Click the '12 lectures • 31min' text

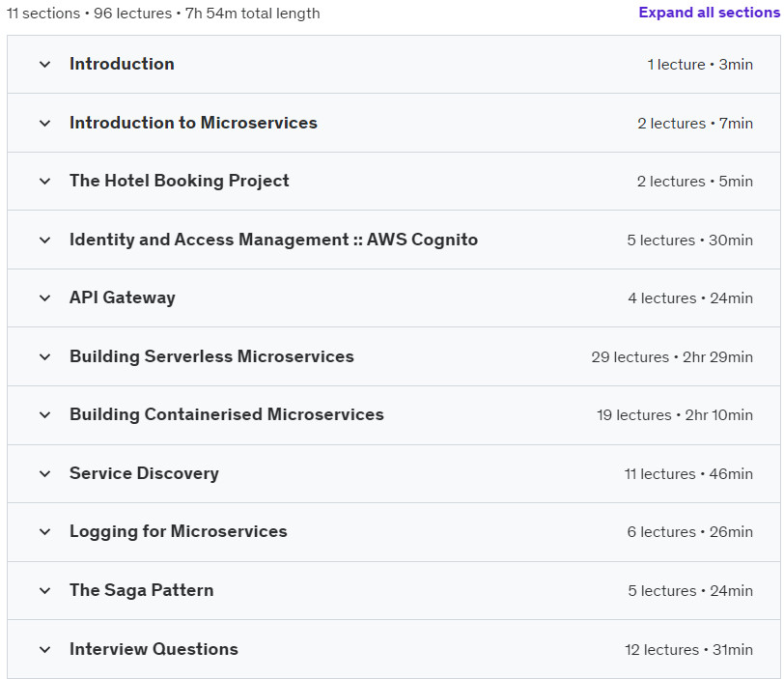click(x=689, y=649)
